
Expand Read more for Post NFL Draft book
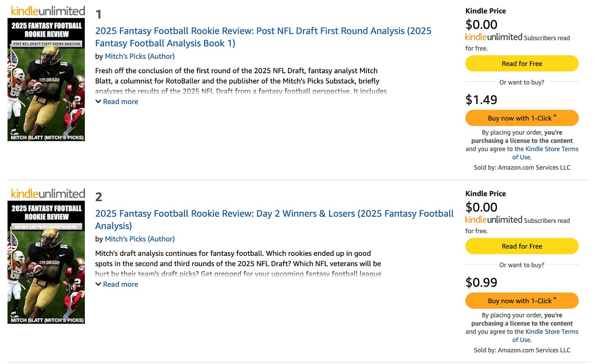[120, 102]
